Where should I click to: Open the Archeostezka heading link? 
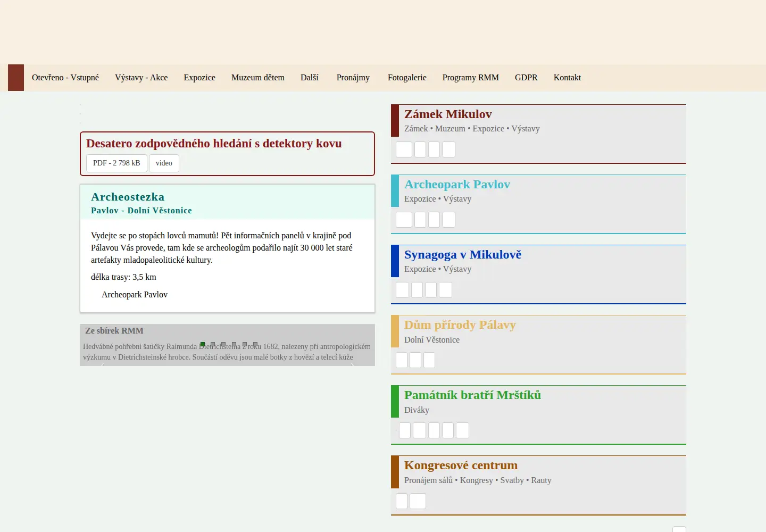(x=128, y=197)
